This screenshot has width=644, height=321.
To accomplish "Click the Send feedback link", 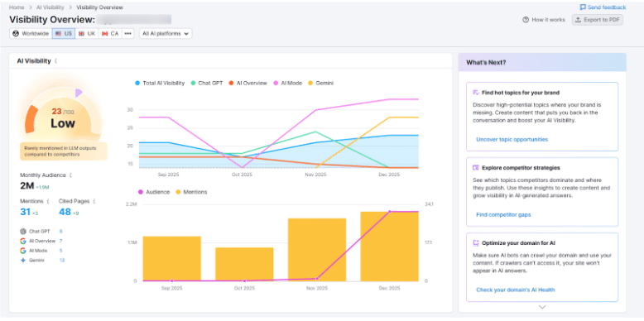I will (x=603, y=7).
